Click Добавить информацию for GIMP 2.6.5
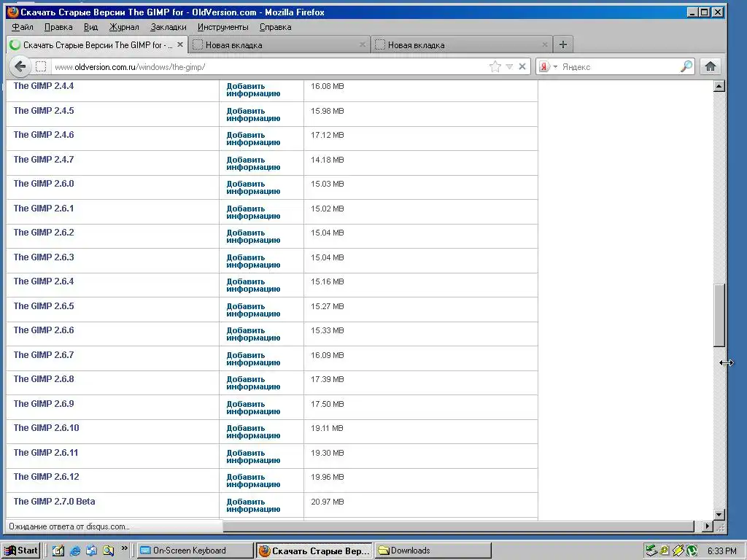Image resolution: width=747 pixels, height=560 pixels. 253,310
